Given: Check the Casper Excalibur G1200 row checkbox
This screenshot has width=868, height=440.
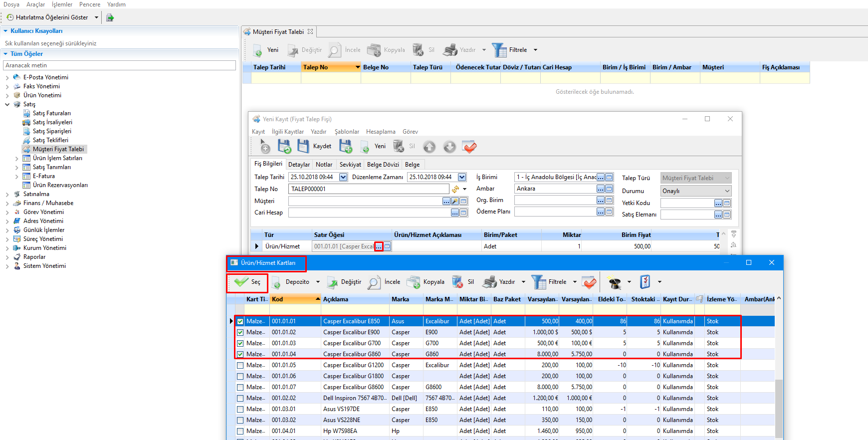Looking at the screenshot, I should pyautogui.click(x=240, y=365).
